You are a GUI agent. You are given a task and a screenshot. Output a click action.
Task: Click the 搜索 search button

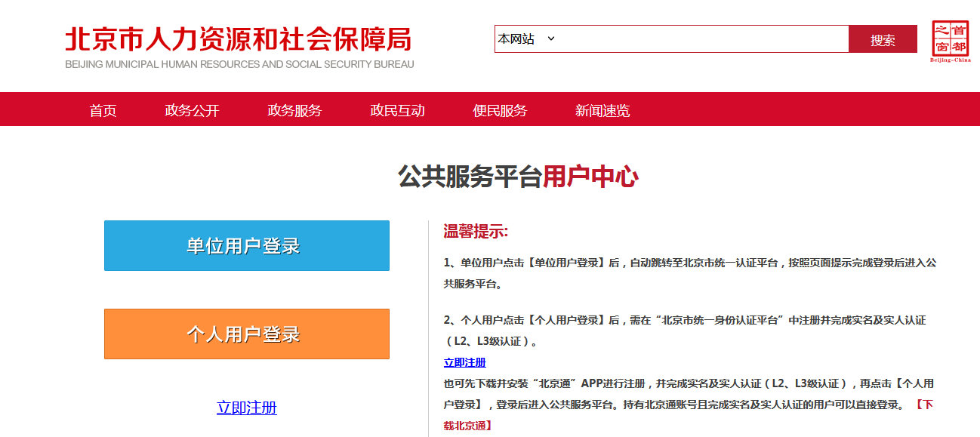882,38
